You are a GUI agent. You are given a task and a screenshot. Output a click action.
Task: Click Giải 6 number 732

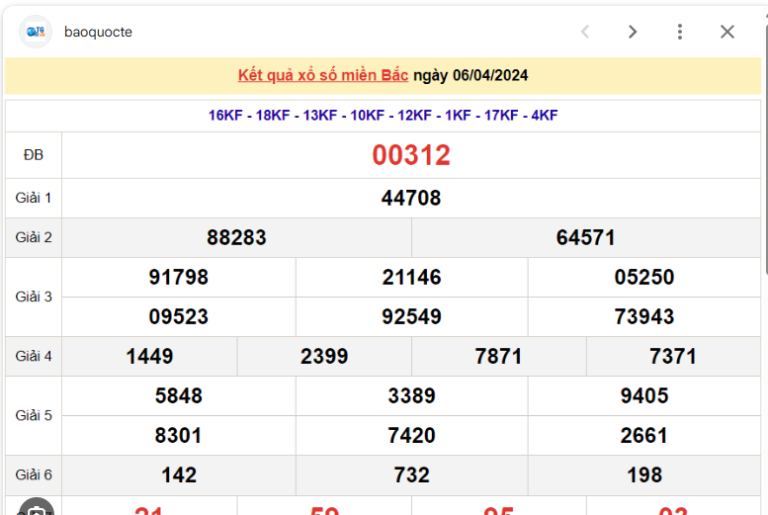point(411,475)
